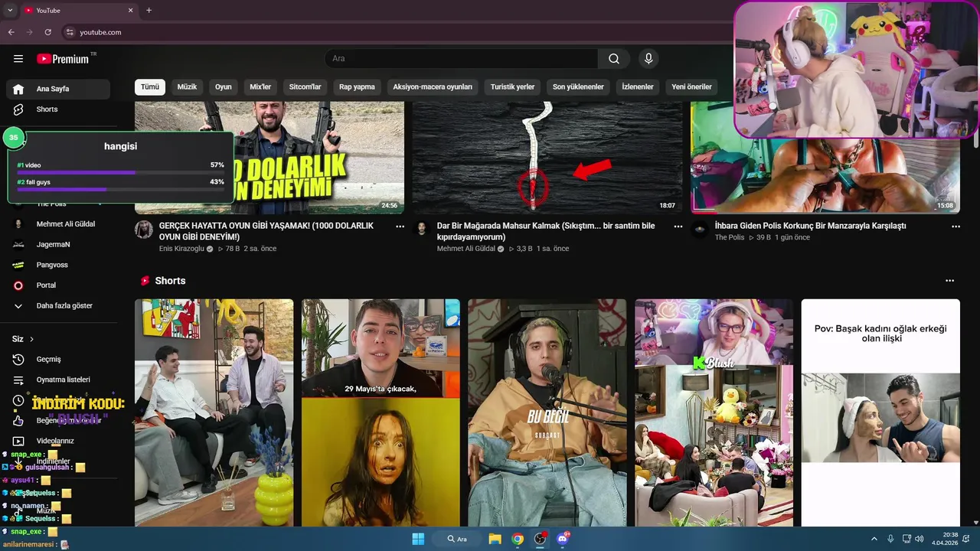This screenshot has width=980, height=551.
Task: Select the Turistik yerler chip
Action: [512, 87]
